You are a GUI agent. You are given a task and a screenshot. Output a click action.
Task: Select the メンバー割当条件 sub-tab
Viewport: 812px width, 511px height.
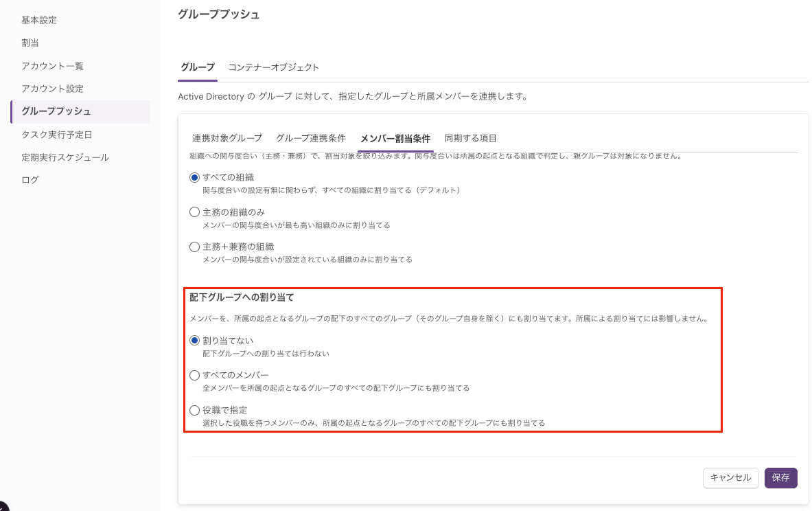pos(395,138)
